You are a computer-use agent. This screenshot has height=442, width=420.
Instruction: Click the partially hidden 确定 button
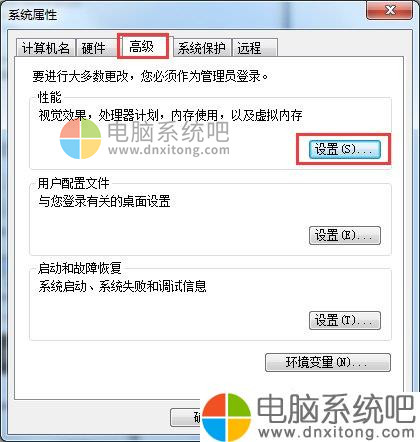pyautogui.click(x=186, y=417)
